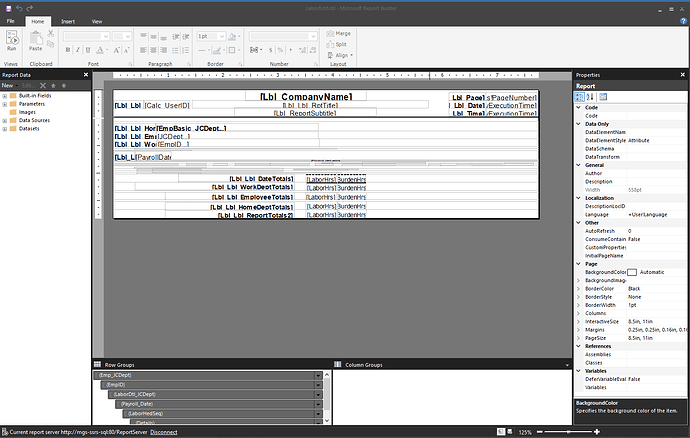Viewport: 690px width, 438px height.
Task: Click the Merge cells button
Action: point(338,33)
